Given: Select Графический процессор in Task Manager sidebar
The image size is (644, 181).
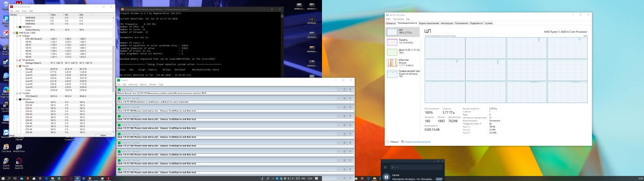Looking at the screenshot, I should click(403, 73).
